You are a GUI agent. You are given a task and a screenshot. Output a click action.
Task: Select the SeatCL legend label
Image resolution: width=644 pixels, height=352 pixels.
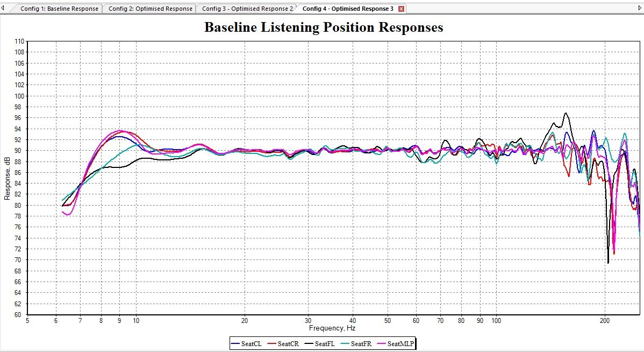[253, 343]
